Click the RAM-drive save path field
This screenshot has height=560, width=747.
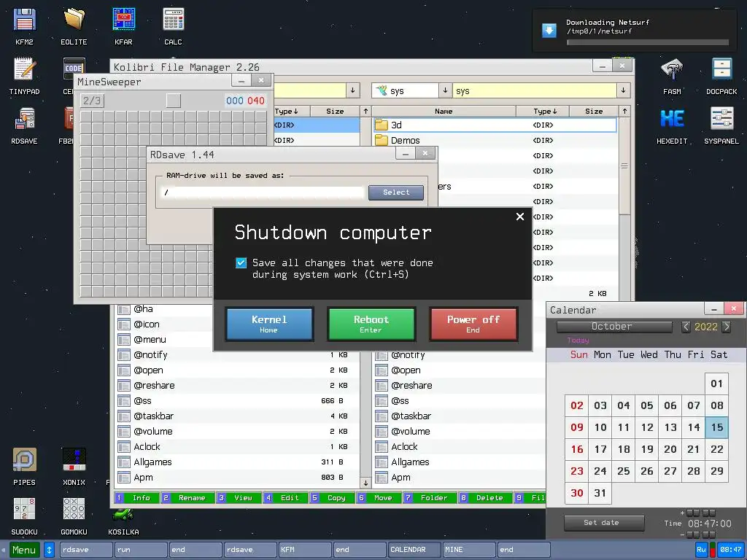click(263, 192)
